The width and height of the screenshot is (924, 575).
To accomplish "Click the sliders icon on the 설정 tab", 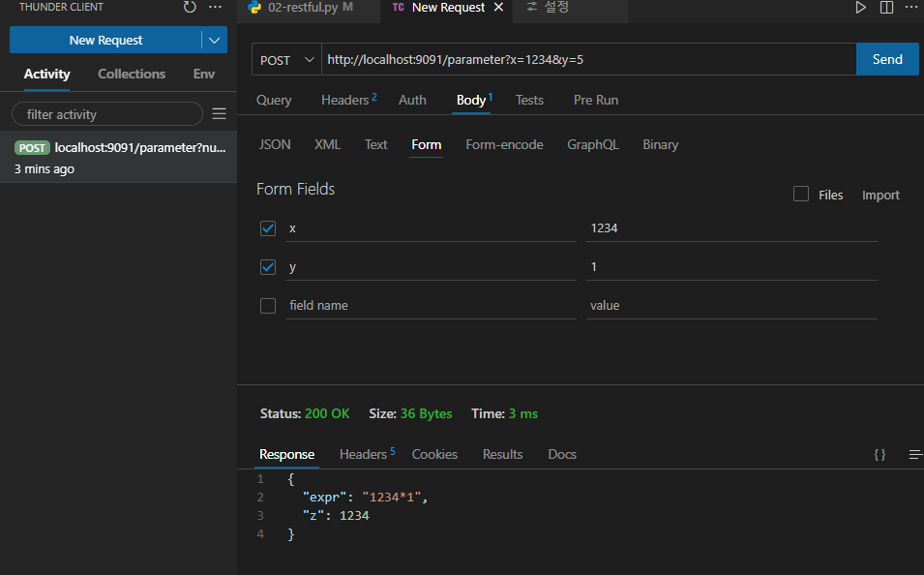I will [x=531, y=7].
